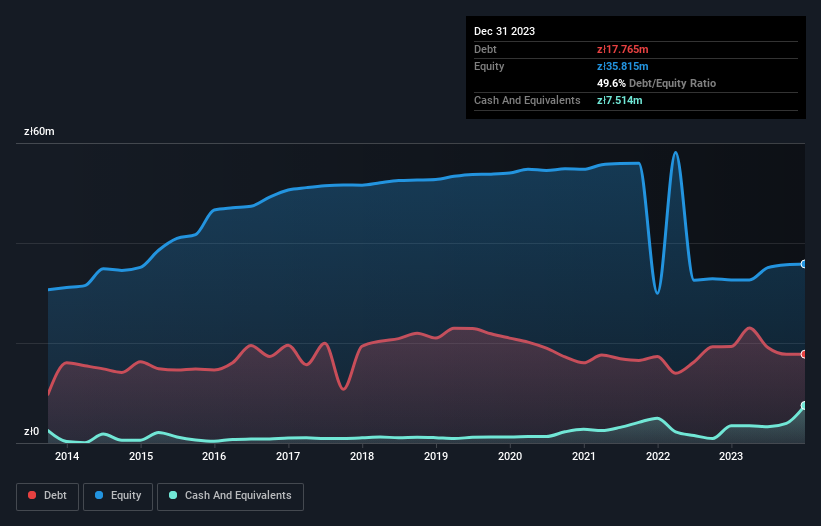Click the zł7.514m cash value
The image size is (821, 526).
pos(619,100)
